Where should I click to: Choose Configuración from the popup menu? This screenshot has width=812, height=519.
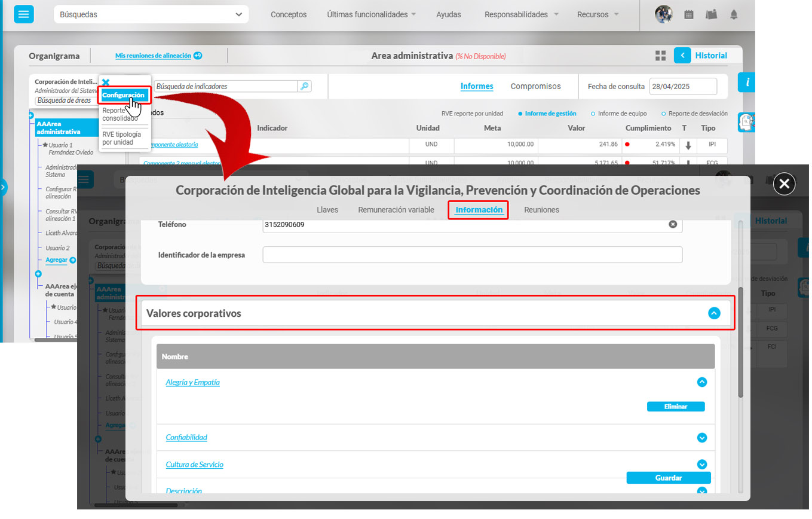(123, 95)
